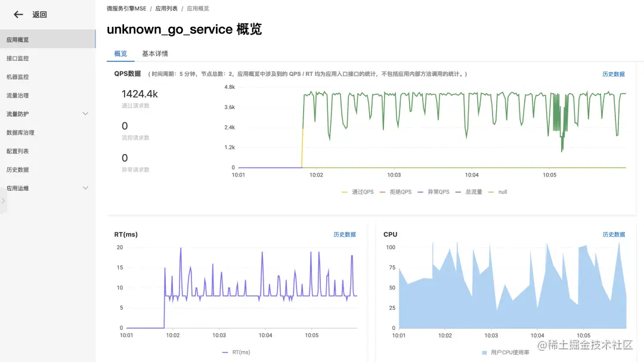Image resolution: width=644 pixels, height=362 pixels.
Task: Select 应用运维 sidebar item
Action: (48, 188)
